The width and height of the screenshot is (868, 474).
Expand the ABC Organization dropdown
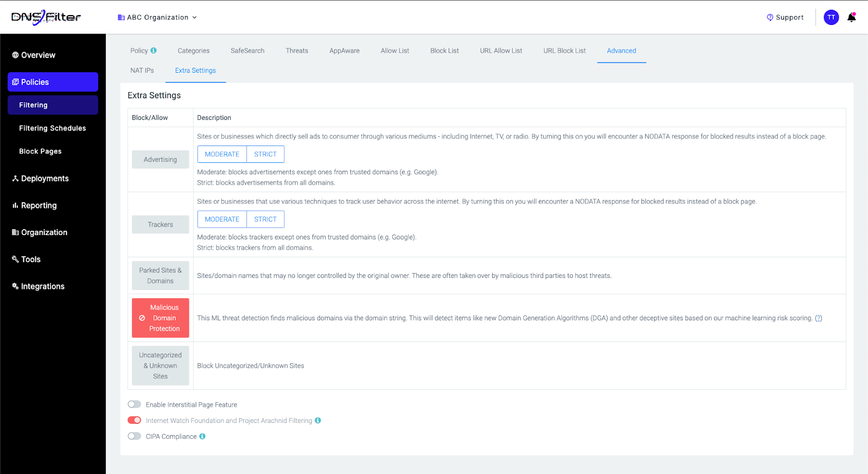point(157,17)
